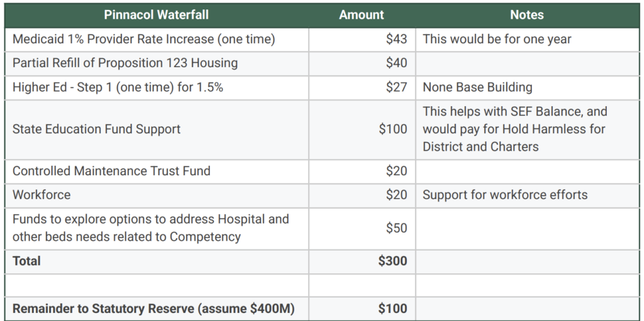Screen dimensions: 644x321
Task: Click the Amount column header
Action: click(x=362, y=14)
